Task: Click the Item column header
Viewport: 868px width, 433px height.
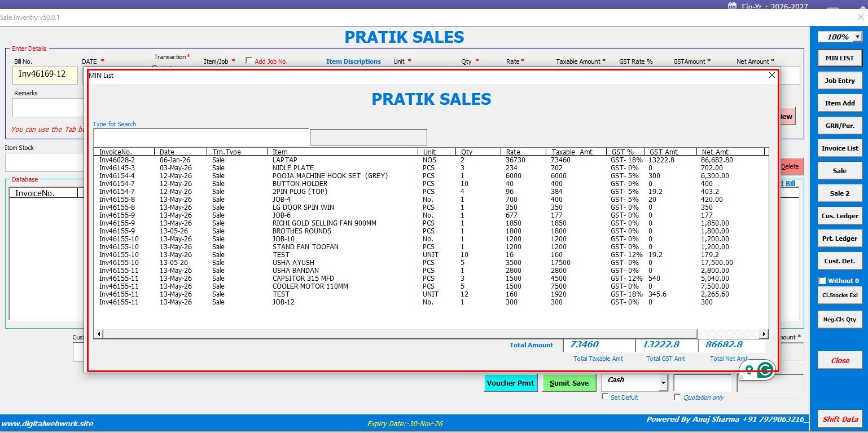Action: [342, 152]
